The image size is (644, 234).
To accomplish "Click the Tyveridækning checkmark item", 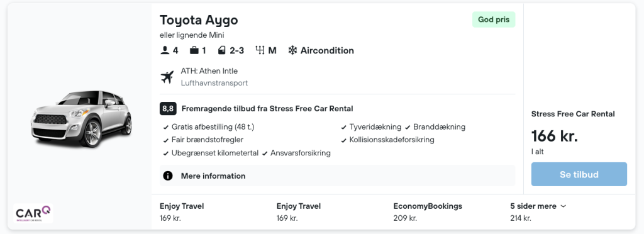I will 371,127.
